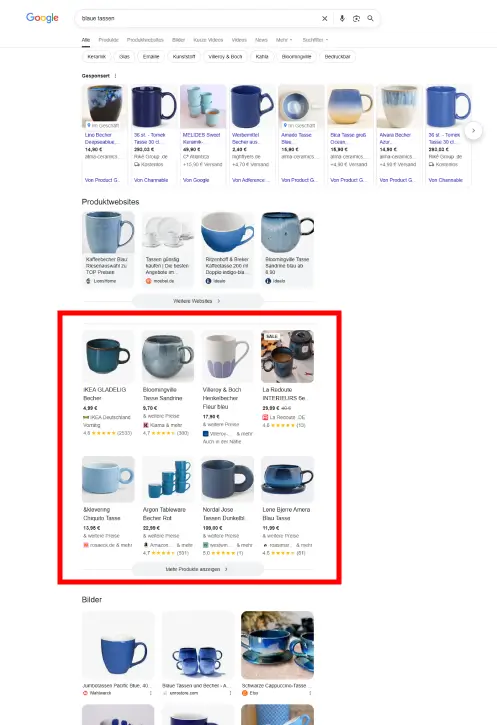
Task: Expand Weitere Websites section
Action: click(x=197, y=301)
